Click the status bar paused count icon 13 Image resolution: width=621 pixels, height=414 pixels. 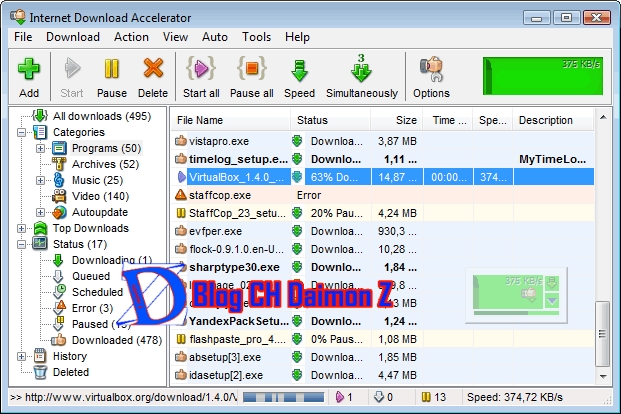(x=426, y=397)
